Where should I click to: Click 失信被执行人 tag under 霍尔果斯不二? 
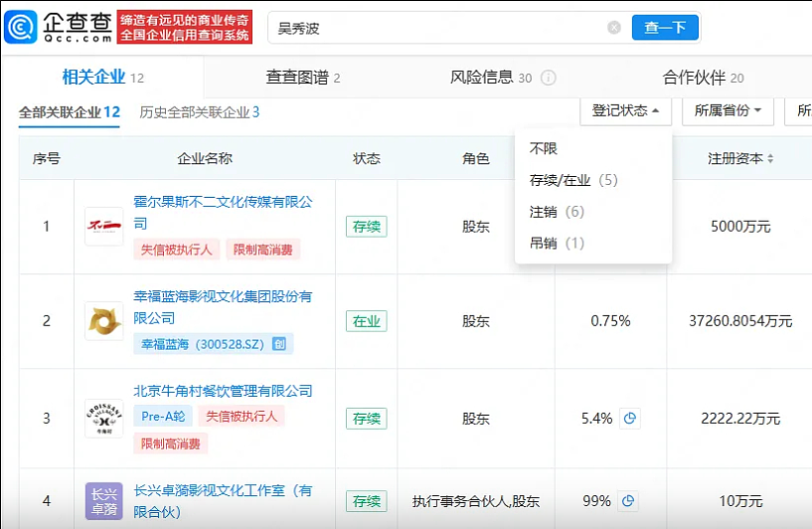coord(177,250)
